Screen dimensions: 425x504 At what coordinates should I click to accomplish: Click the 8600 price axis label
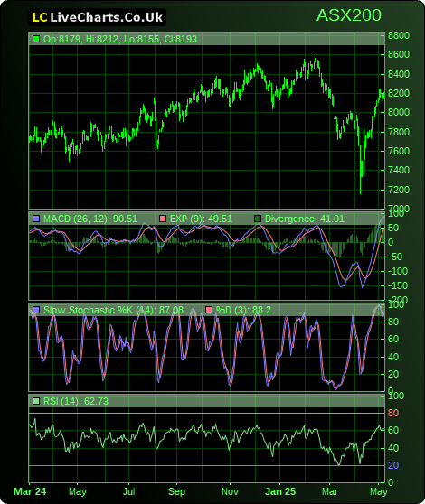[x=399, y=54]
